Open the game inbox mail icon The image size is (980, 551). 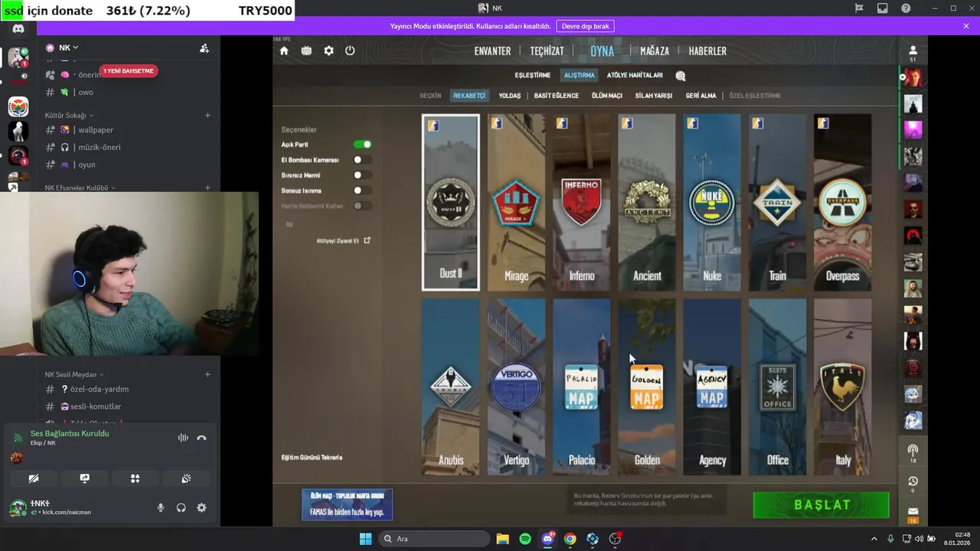point(913,514)
